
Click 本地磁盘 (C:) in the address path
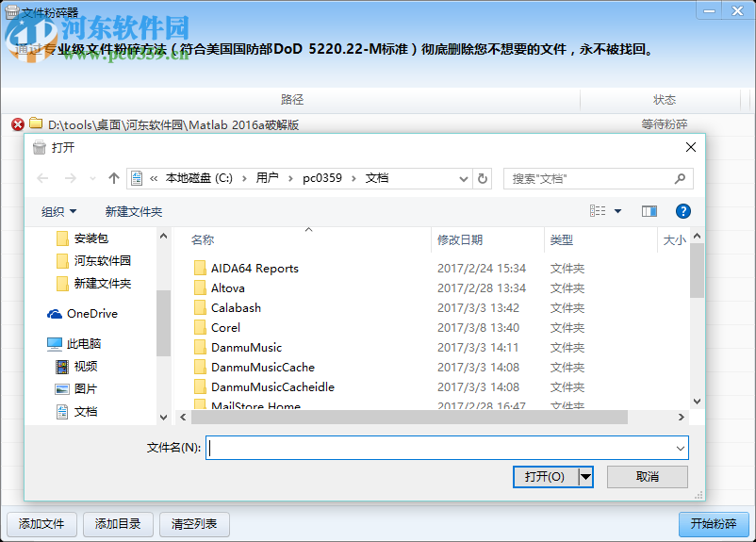199,178
